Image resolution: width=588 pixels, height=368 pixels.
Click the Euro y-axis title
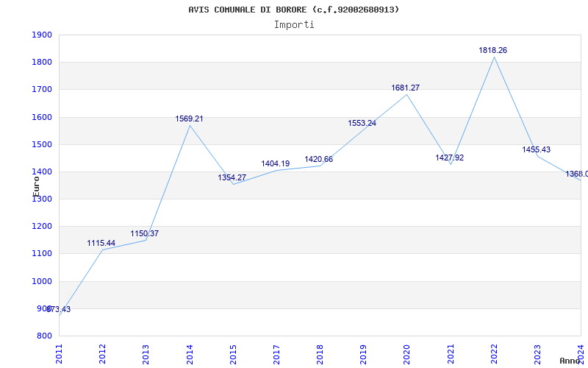(36, 187)
